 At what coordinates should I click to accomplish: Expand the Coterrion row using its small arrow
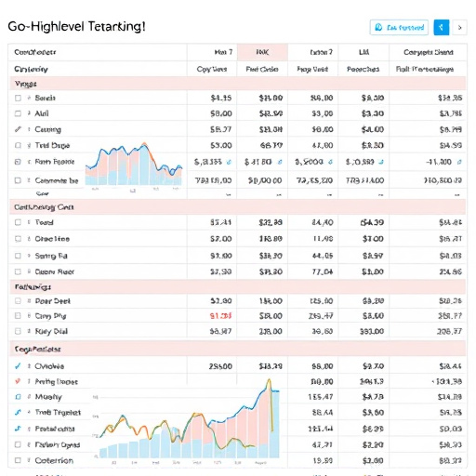pyautogui.click(x=29, y=460)
